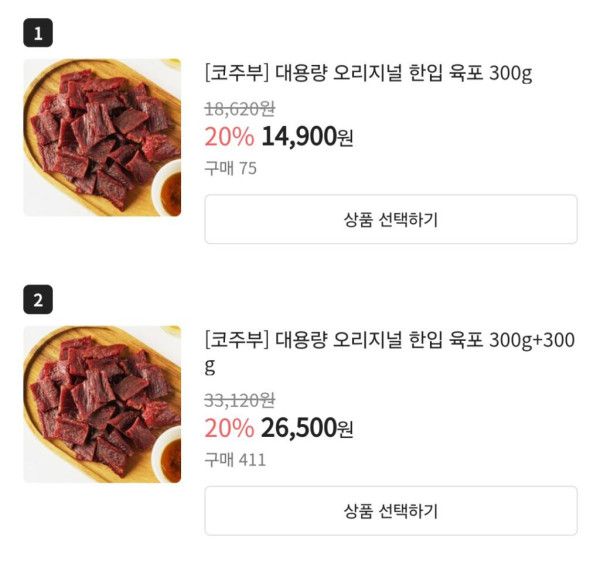Click the 20% discount next to 14,900원

point(228,137)
